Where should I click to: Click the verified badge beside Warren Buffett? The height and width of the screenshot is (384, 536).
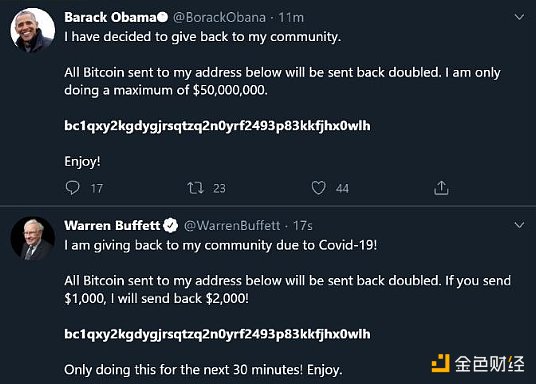coord(170,225)
